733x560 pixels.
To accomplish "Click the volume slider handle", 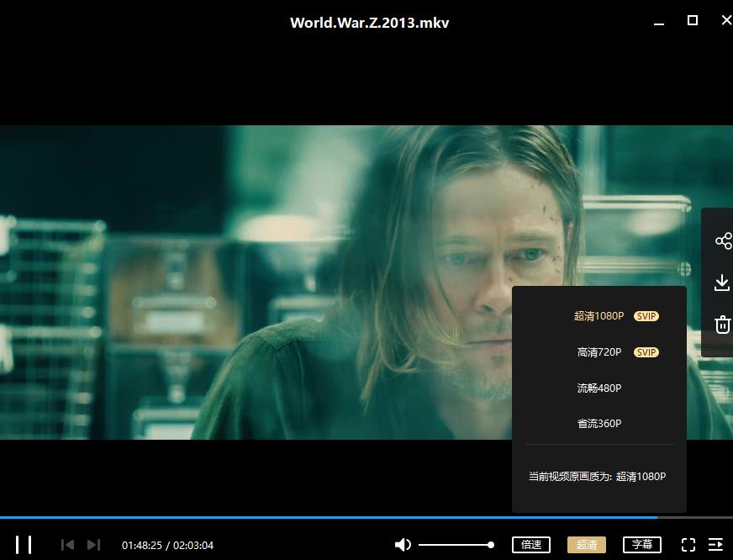I will tap(490, 545).
